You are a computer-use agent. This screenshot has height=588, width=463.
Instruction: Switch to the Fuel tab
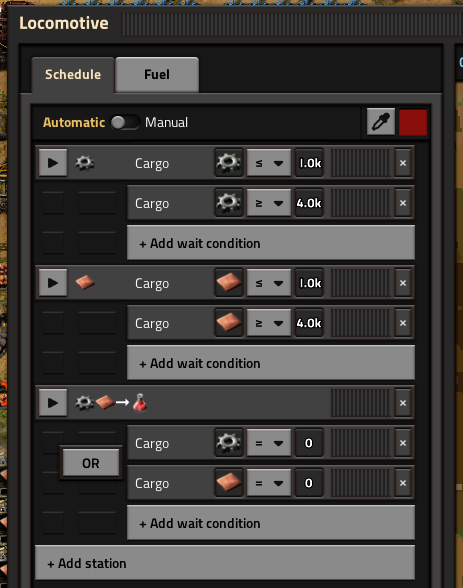point(157,74)
